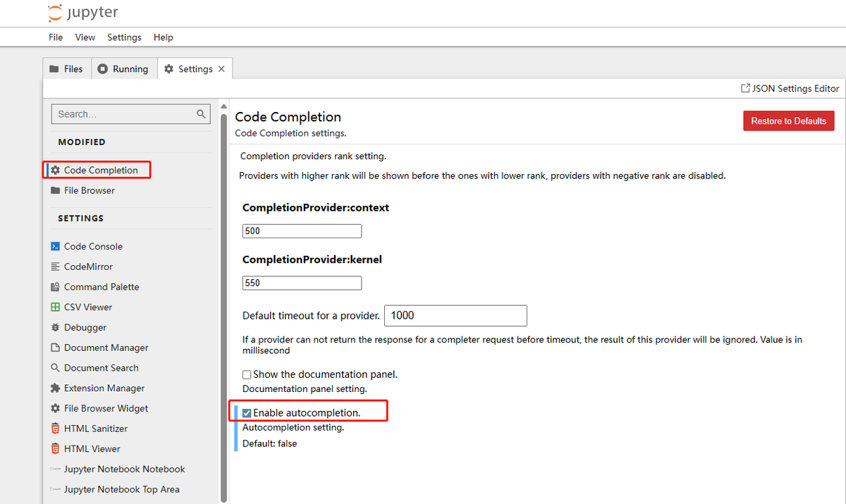
Task: Edit the CompletionProvider:kernel rank field
Action: [x=302, y=283]
